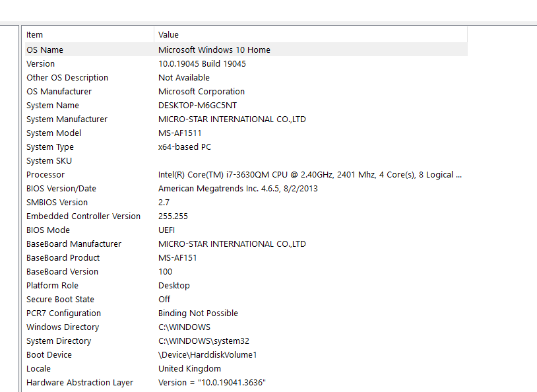The height and width of the screenshot is (392, 537).
Task: Select the Locale row
Action: (x=246, y=369)
